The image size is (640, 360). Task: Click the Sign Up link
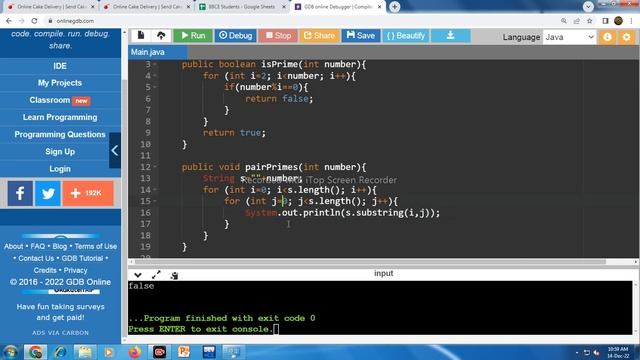[60, 151]
